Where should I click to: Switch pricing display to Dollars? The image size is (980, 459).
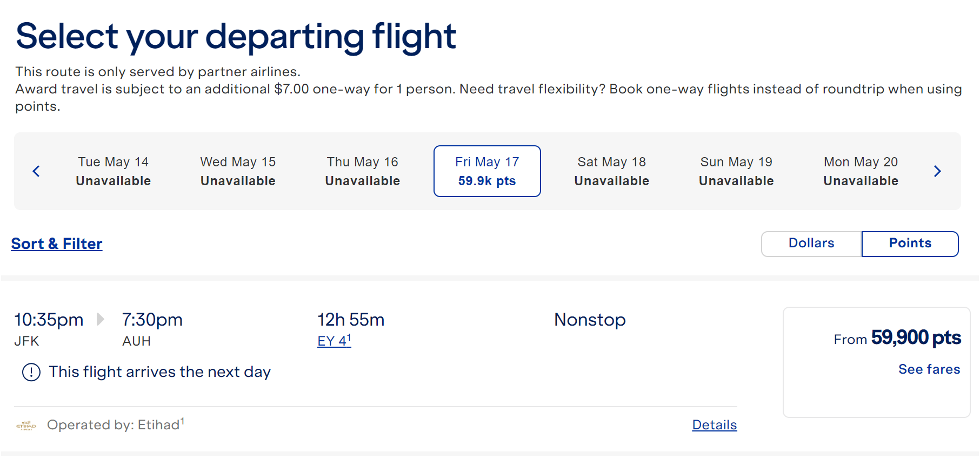point(811,244)
